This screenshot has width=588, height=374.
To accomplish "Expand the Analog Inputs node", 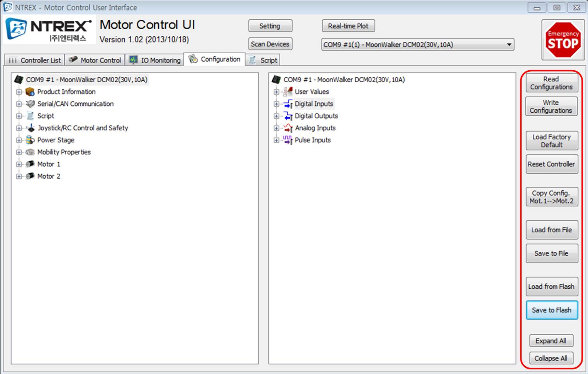I will pos(276,128).
